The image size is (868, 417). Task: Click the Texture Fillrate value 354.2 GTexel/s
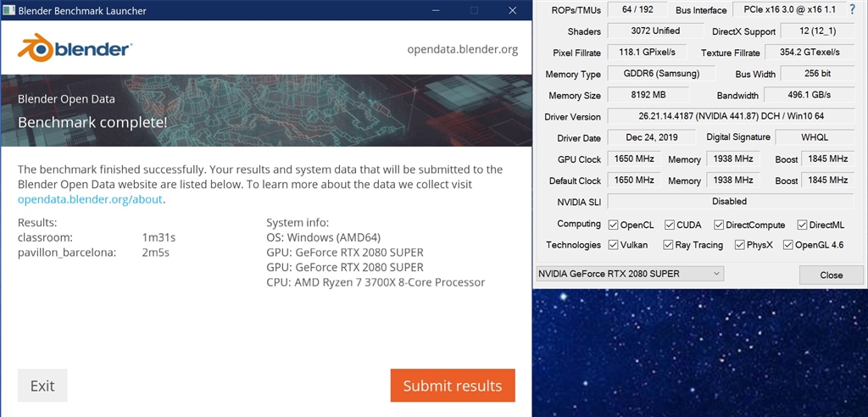click(809, 52)
